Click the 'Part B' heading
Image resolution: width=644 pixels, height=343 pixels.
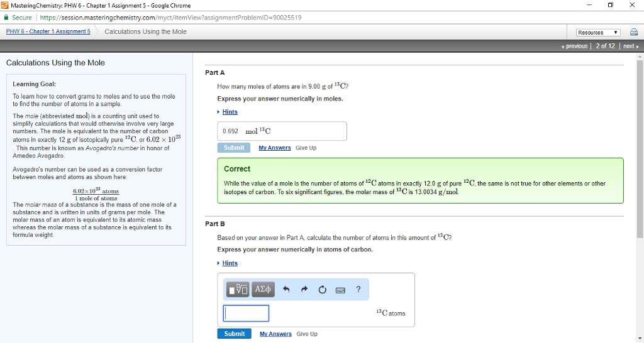pos(215,224)
